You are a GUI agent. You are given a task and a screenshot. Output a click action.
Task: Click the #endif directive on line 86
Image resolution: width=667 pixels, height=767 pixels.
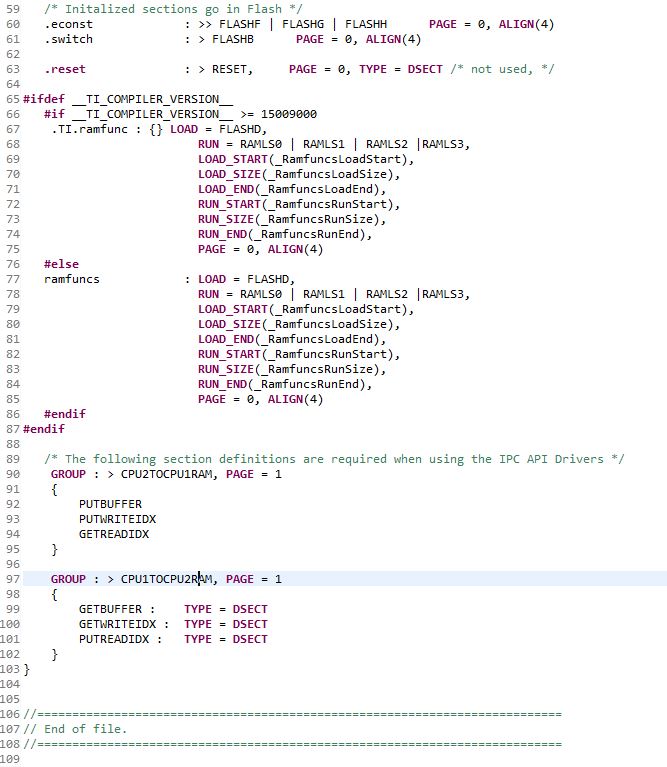tap(65, 414)
